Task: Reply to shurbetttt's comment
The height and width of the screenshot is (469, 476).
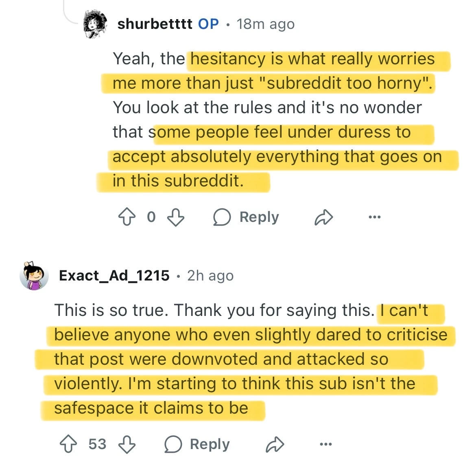Action: point(247,217)
